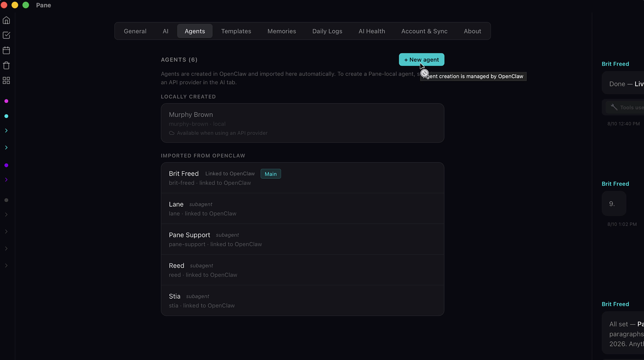Switch to the General tab
The image size is (644, 360).
pos(135,31)
